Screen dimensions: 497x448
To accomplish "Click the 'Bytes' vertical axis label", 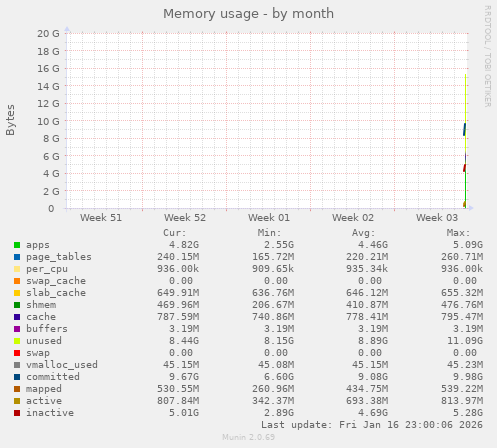I will pyautogui.click(x=11, y=120).
